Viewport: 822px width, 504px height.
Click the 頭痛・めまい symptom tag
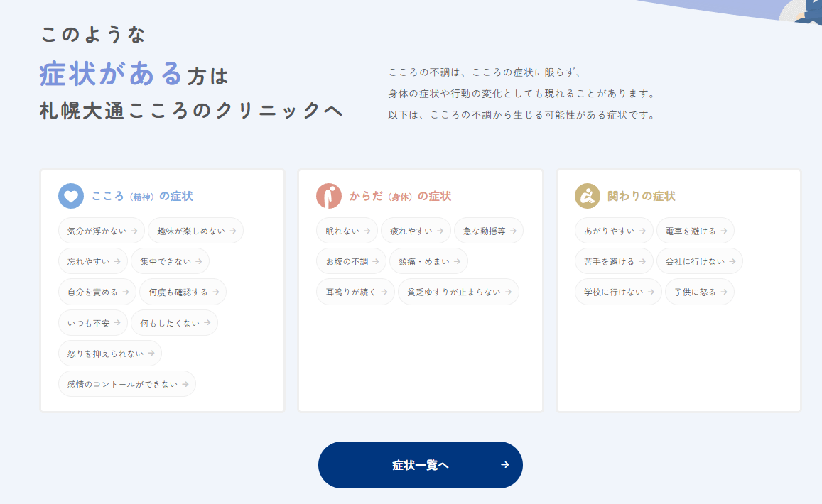pos(428,261)
